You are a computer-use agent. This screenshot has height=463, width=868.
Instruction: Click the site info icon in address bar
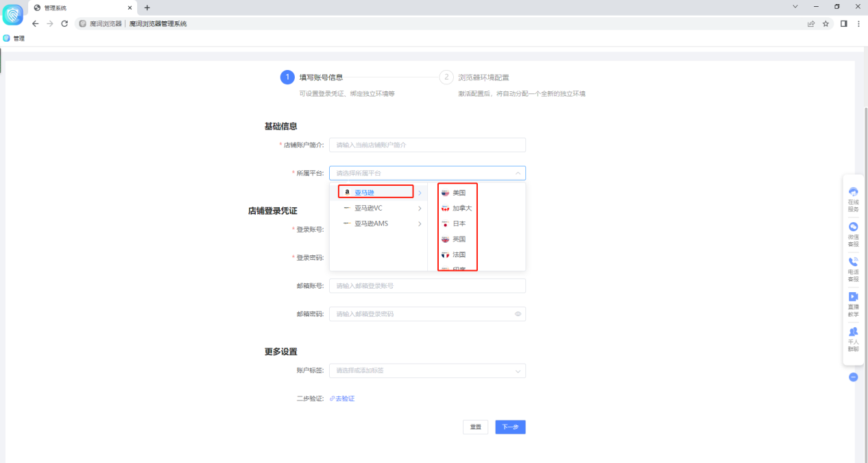click(x=83, y=23)
